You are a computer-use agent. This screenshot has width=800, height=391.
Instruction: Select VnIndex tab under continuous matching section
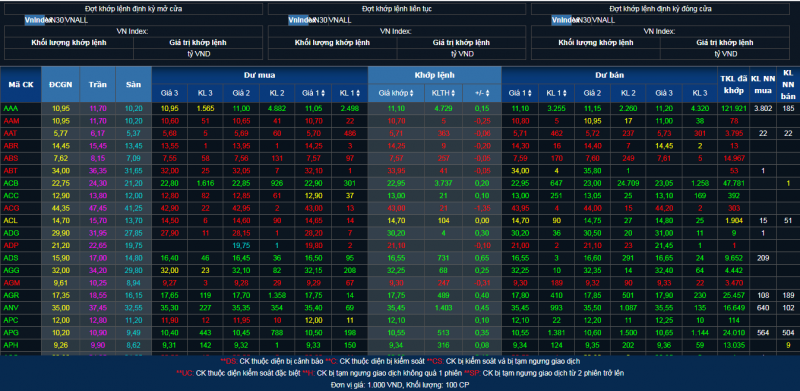tap(297, 20)
